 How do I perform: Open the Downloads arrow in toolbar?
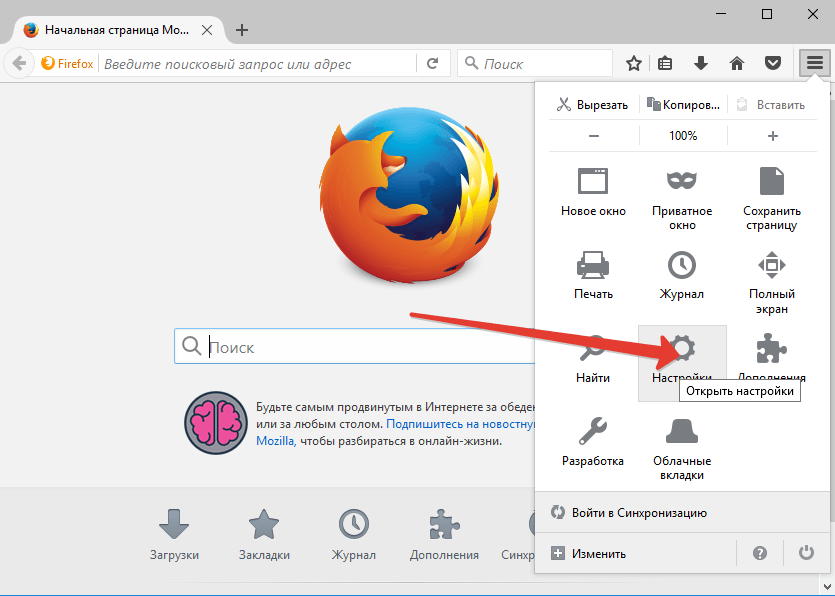[701, 63]
